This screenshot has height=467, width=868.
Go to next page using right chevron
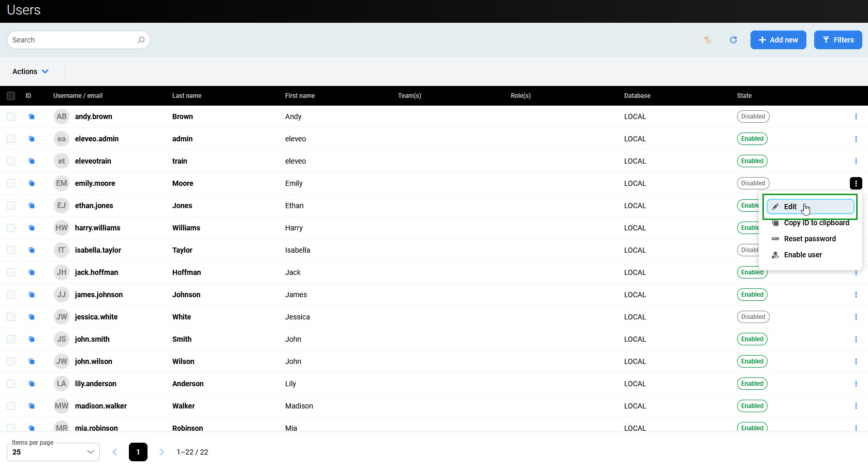(161, 452)
